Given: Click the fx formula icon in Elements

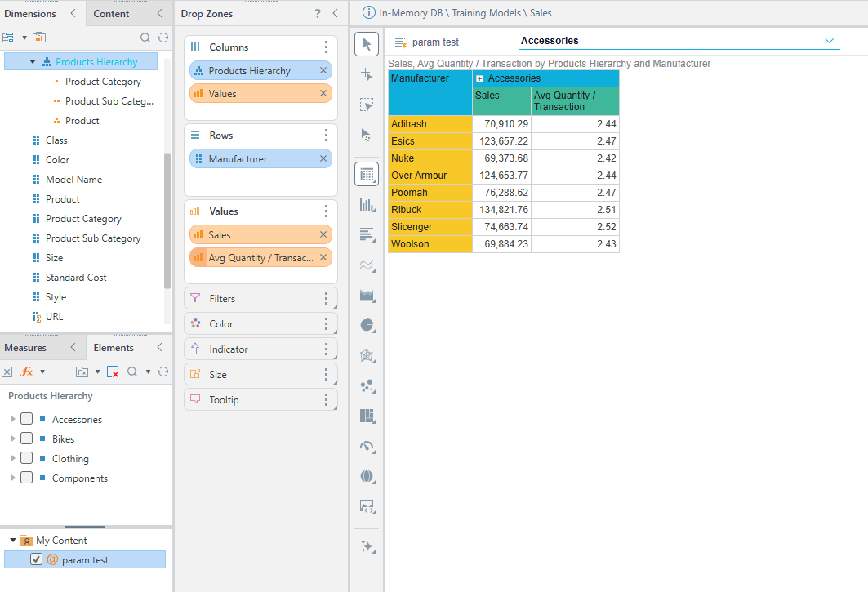Looking at the screenshot, I should click(x=26, y=372).
